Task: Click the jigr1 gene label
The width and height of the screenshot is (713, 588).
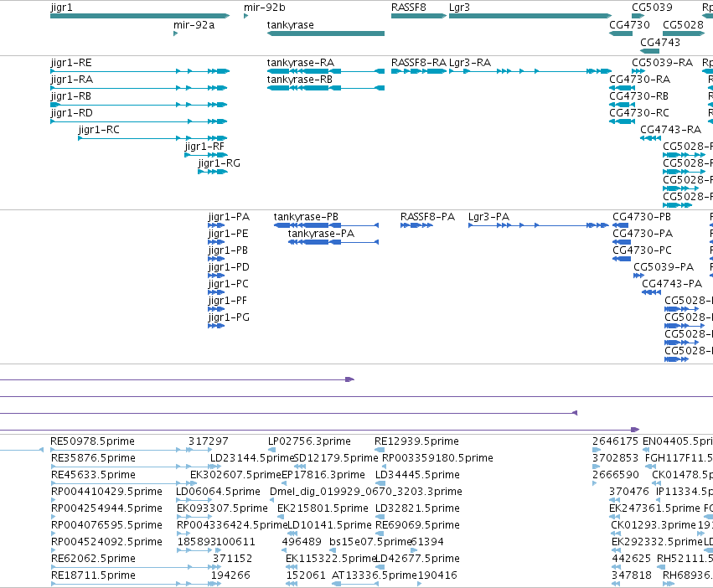Action: 61,8
